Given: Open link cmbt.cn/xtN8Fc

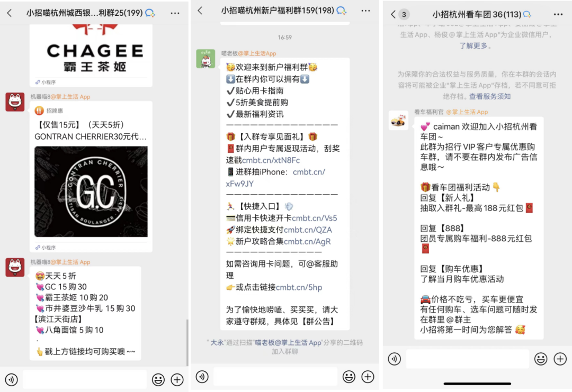Looking at the screenshot, I should coord(271,160).
